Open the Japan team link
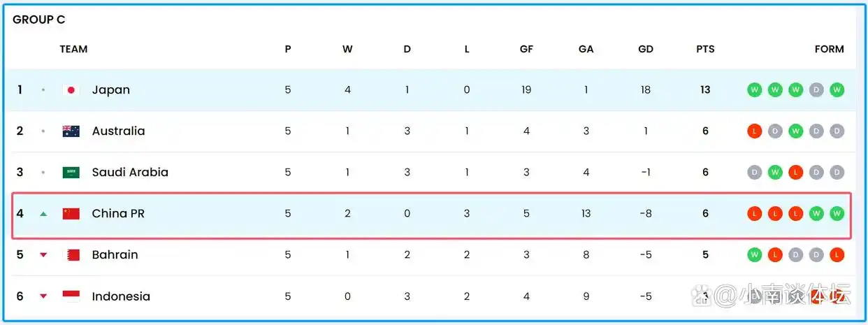The image size is (868, 325). [111, 89]
